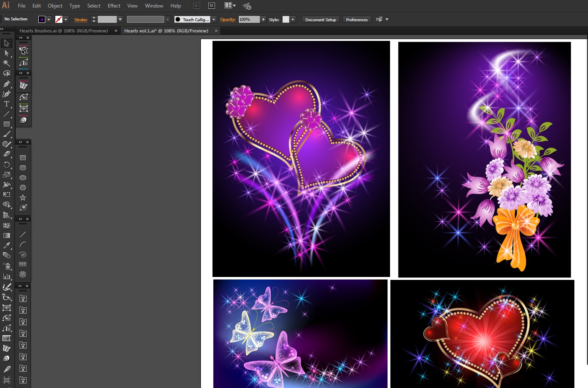Open the Fill color dropdown arrow
588x388 pixels.
point(49,20)
